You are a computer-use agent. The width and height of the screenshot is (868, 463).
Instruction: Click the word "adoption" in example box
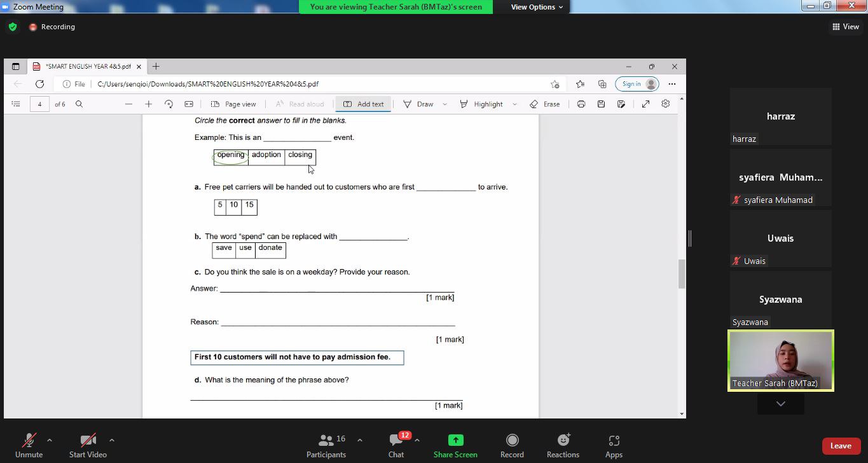pos(266,155)
